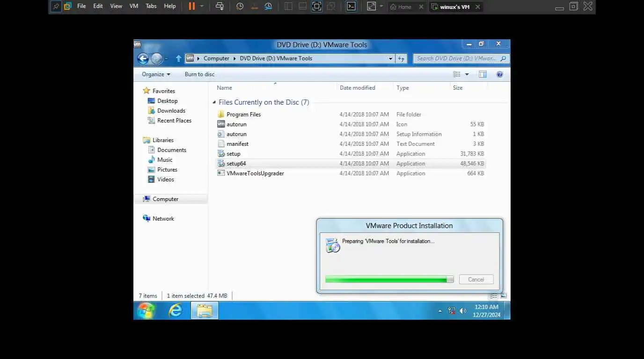
Task: Close the Home tab
Action: click(x=421, y=7)
